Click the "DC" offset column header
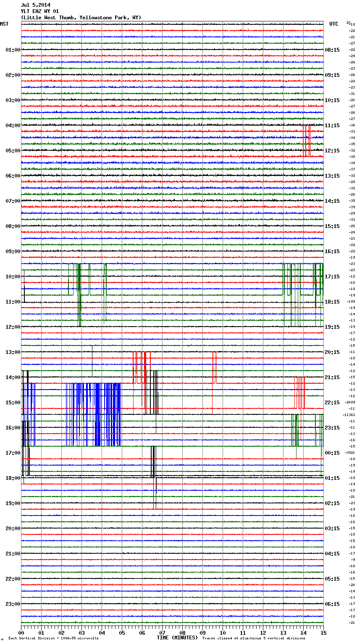Image resolution: width=357 pixels, height=644 pixels. [348, 23]
